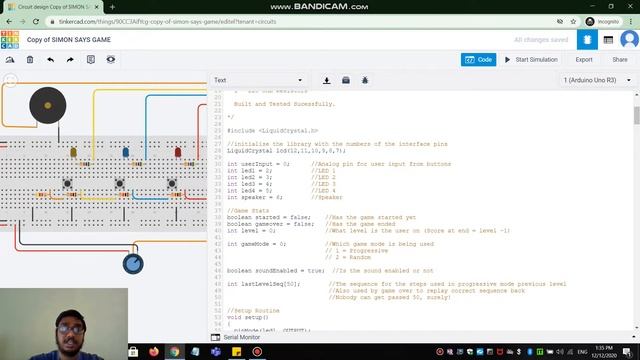This screenshot has height=360, width=640.
Task: Click the Export button
Action: pos(584,60)
